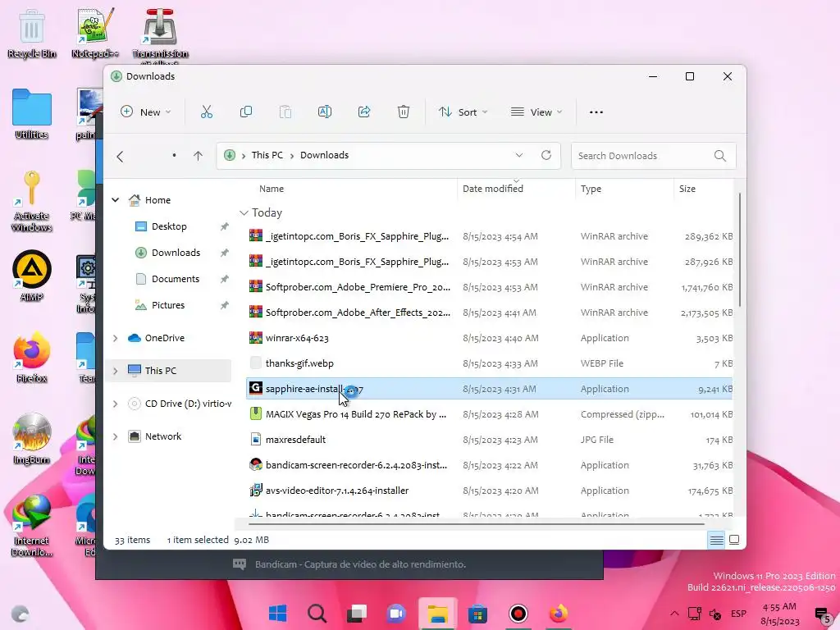The image size is (840, 630).
Task: Click the Delete trash icon in toolbar
Action: pyautogui.click(x=404, y=112)
